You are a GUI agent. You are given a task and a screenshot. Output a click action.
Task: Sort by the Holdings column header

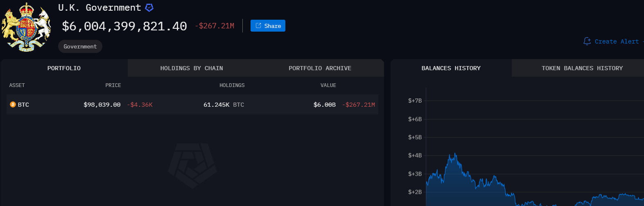232,85
